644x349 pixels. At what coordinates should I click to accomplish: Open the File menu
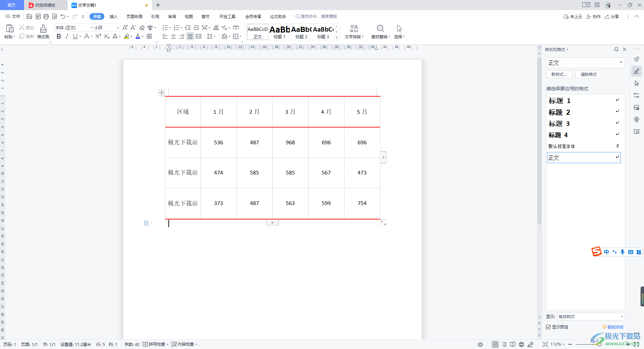tap(13, 16)
